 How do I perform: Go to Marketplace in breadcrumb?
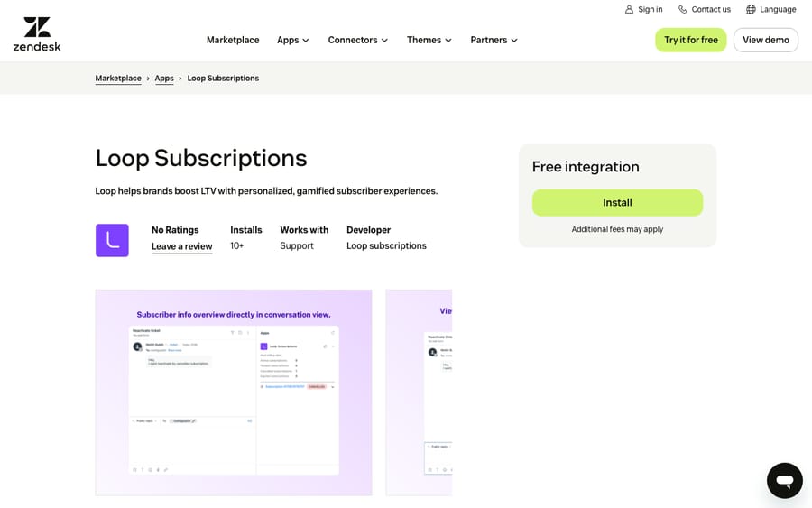118,79
